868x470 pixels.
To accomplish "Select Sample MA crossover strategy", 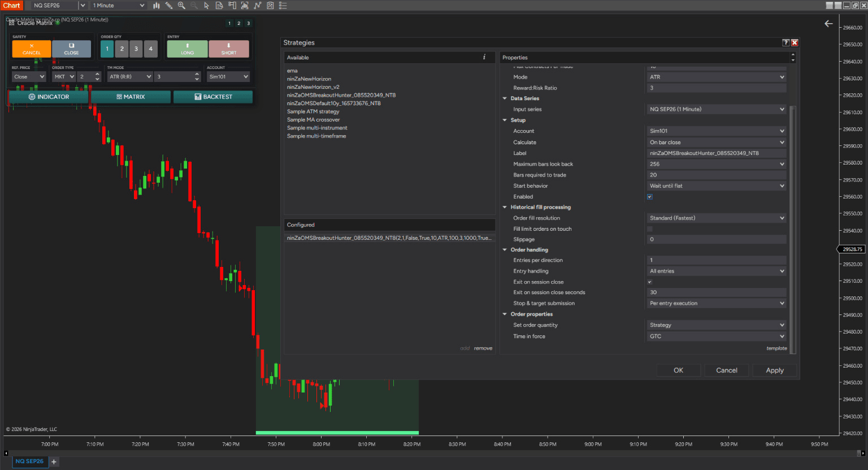I will (x=314, y=120).
